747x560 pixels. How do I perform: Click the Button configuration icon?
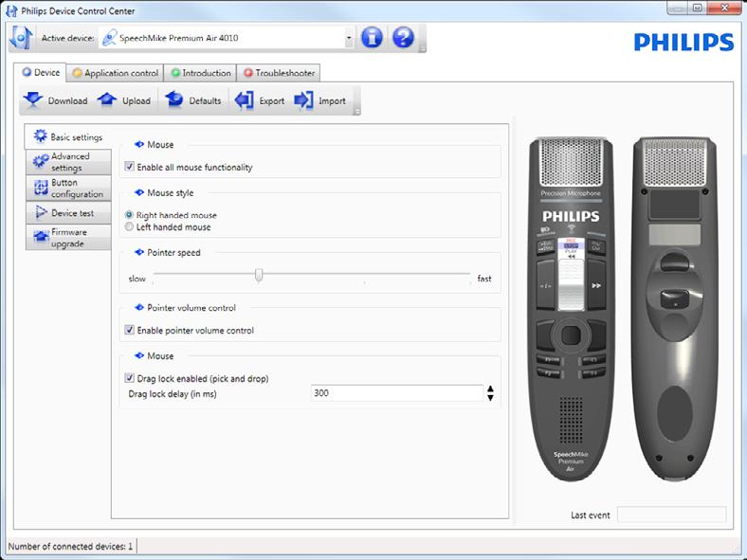tap(41, 189)
